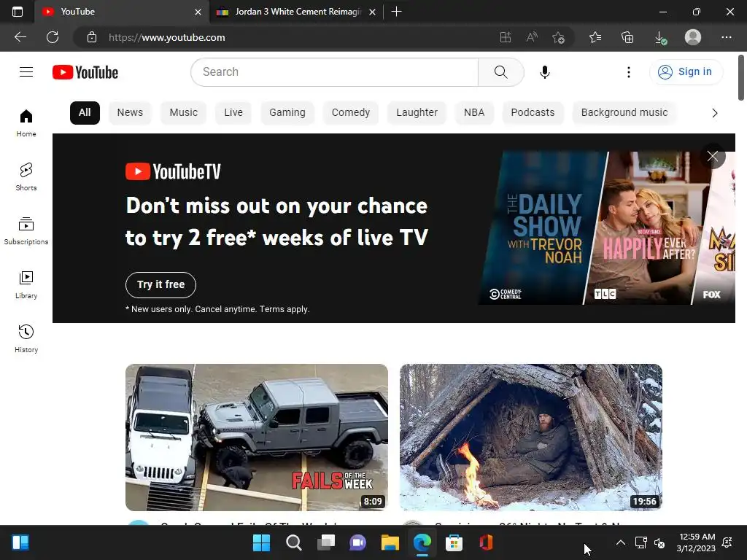Click the browser address bar URL
This screenshot has width=747, height=560.
point(167,37)
